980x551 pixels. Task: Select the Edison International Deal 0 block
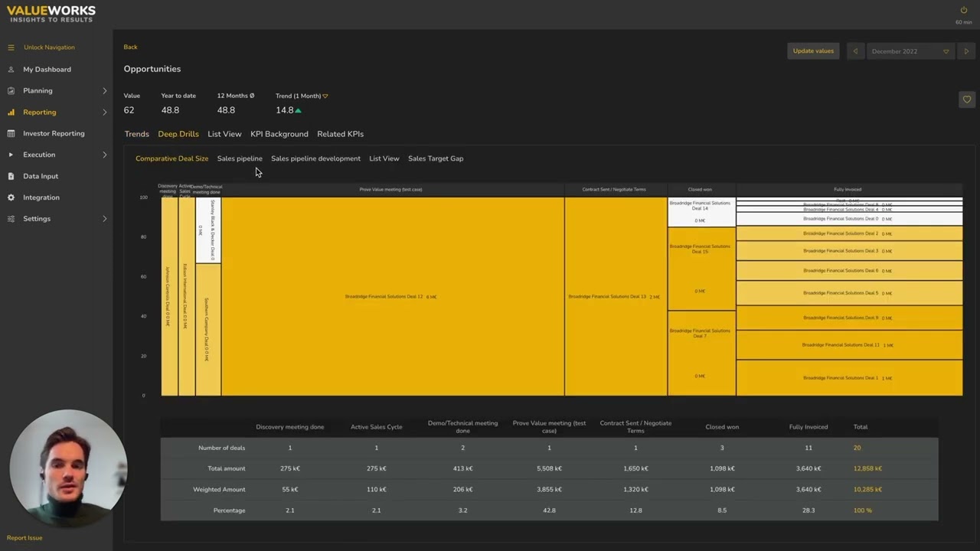[186, 296]
